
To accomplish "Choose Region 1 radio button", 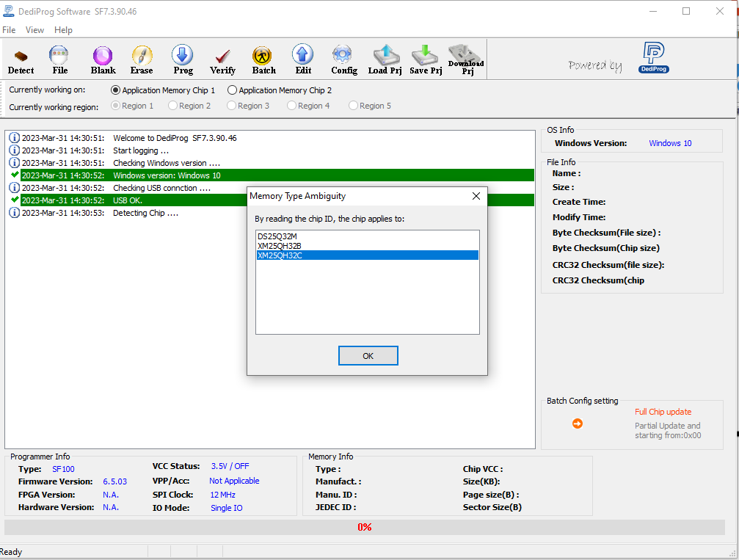I will (115, 106).
